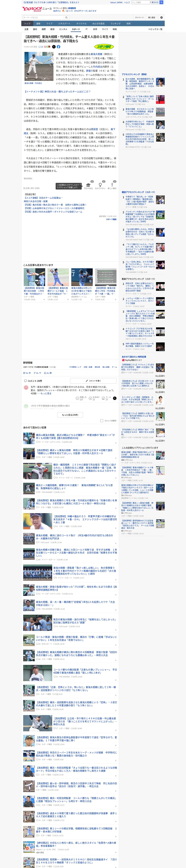Click the Yahoo! JAPAN News logo
This screenshot has width=186, height=868.
tap(37, 9)
